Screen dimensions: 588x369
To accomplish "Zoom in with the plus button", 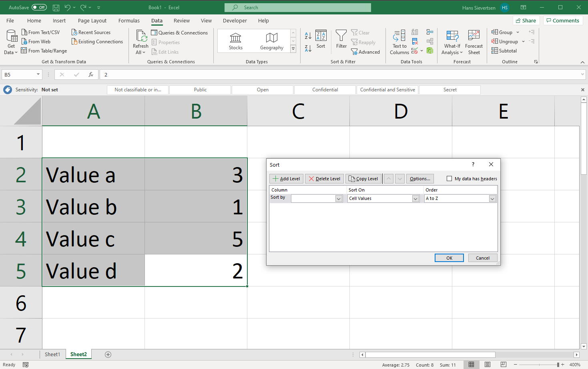I will tap(563, 365).
